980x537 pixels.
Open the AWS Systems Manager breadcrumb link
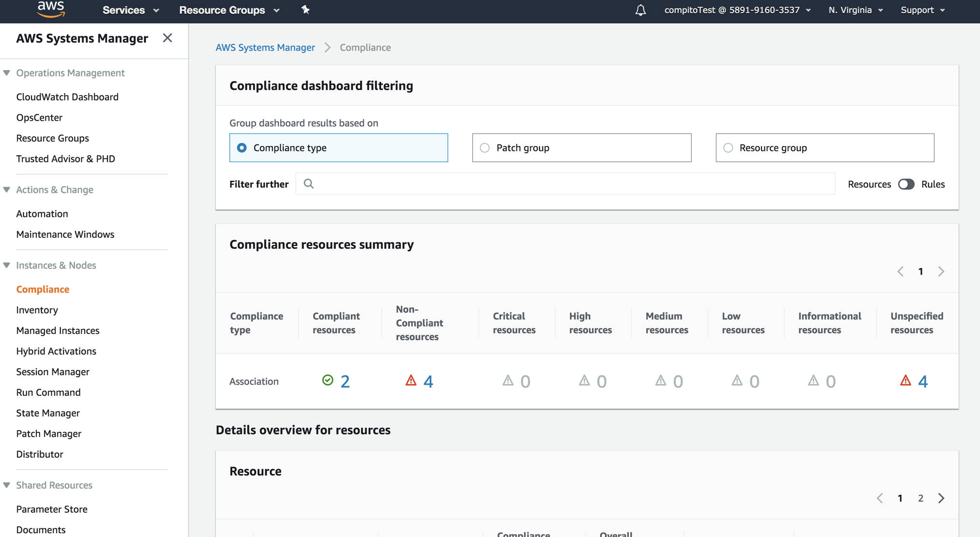tap(265, 47)
